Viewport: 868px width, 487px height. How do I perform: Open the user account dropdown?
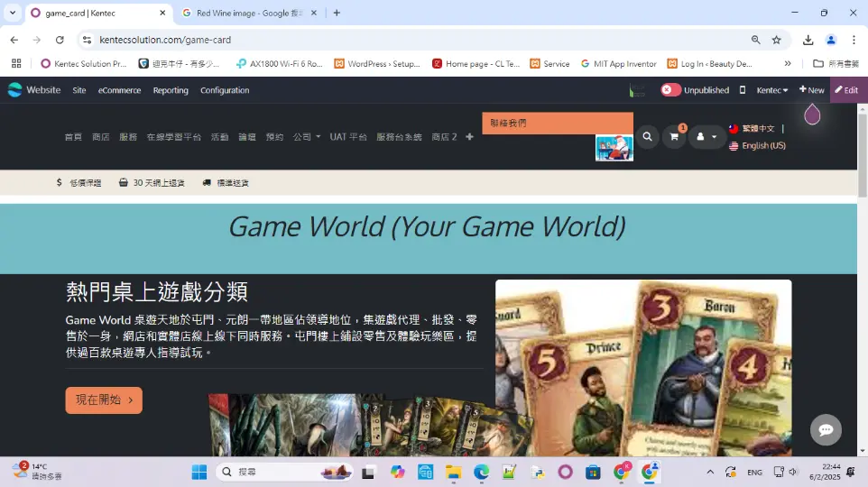point(706,137)
